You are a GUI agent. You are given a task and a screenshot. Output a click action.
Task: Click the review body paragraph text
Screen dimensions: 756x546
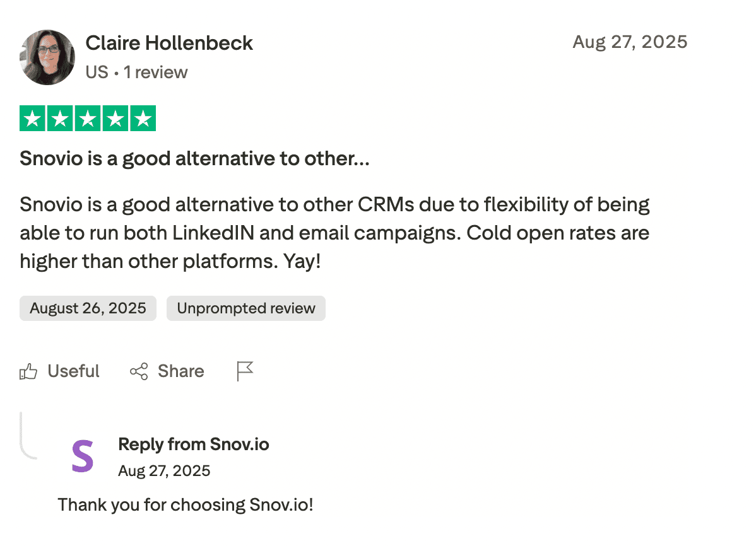coord(334,233)
